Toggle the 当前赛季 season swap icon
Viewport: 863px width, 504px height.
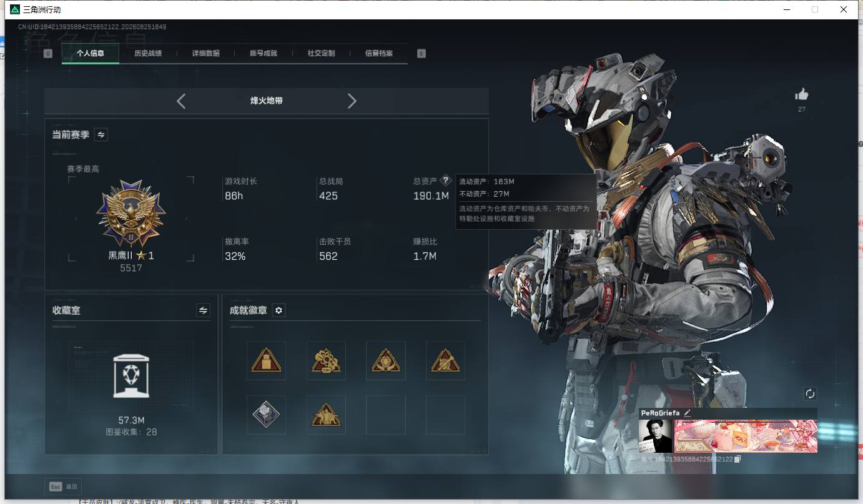(x=101, y=134)
